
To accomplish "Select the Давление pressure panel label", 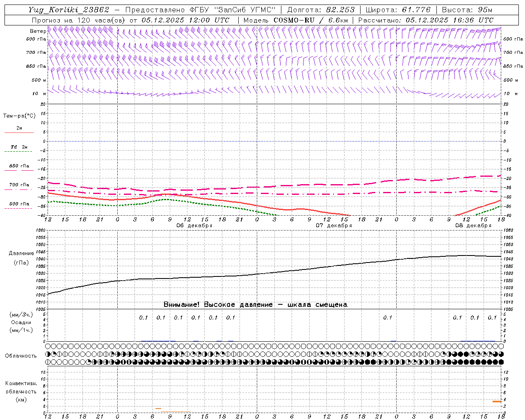I will [x=21, y=253].
